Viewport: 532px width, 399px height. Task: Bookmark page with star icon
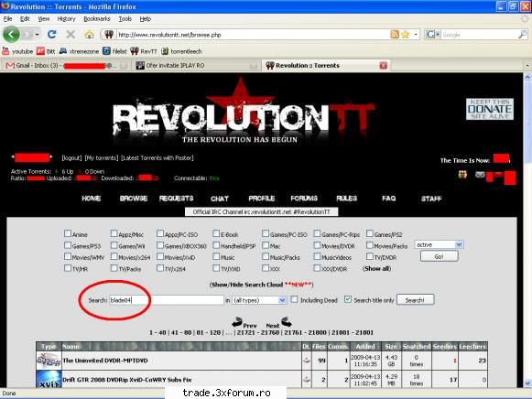(x=405, y=34)
